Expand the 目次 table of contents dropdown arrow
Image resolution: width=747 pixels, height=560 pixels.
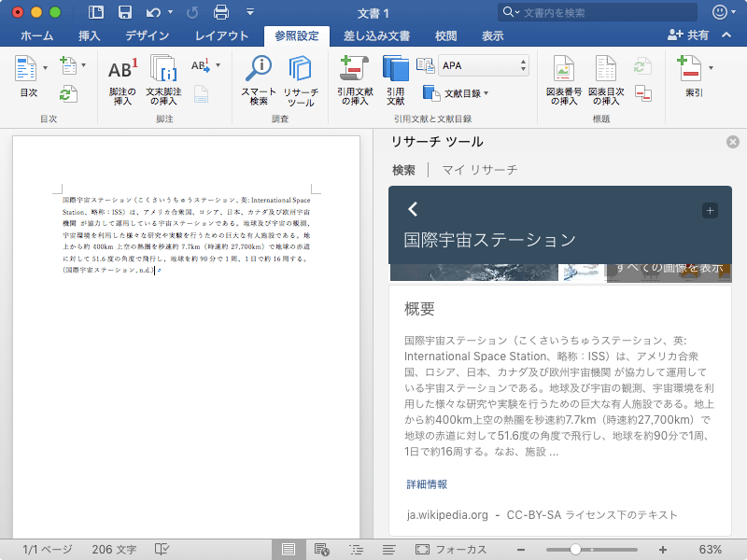click(x=45, y=68)
